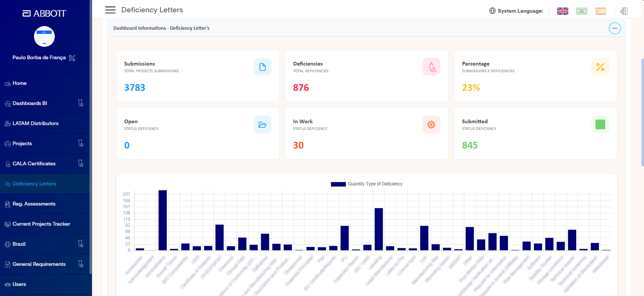
Task: Collapse the Dashboard Informations panel
Action: coord(615,28)
